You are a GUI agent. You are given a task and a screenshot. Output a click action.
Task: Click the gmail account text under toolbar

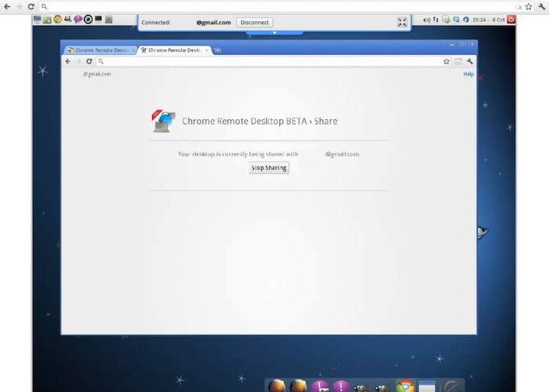click(97, 74)
